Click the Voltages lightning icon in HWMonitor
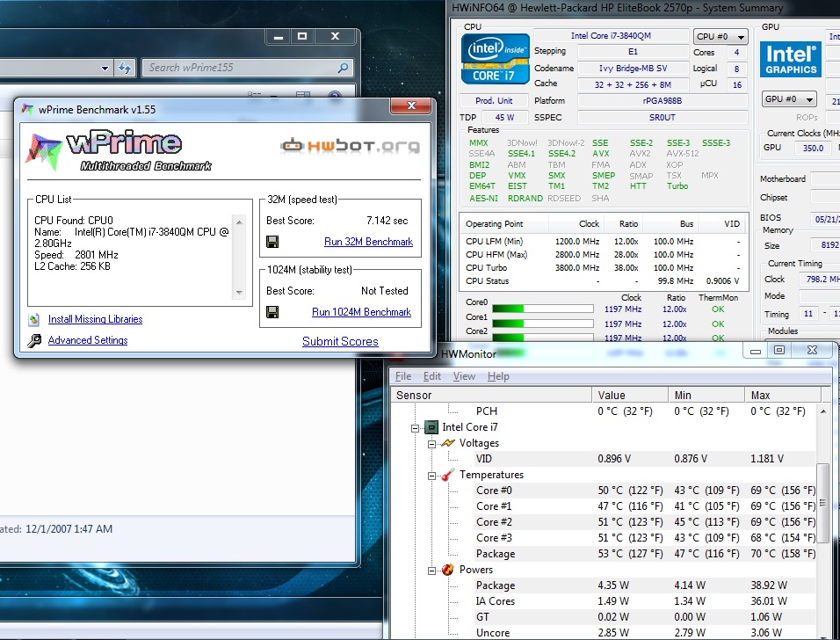This screenshot has height=640, width=840. (x=448, y=443)
